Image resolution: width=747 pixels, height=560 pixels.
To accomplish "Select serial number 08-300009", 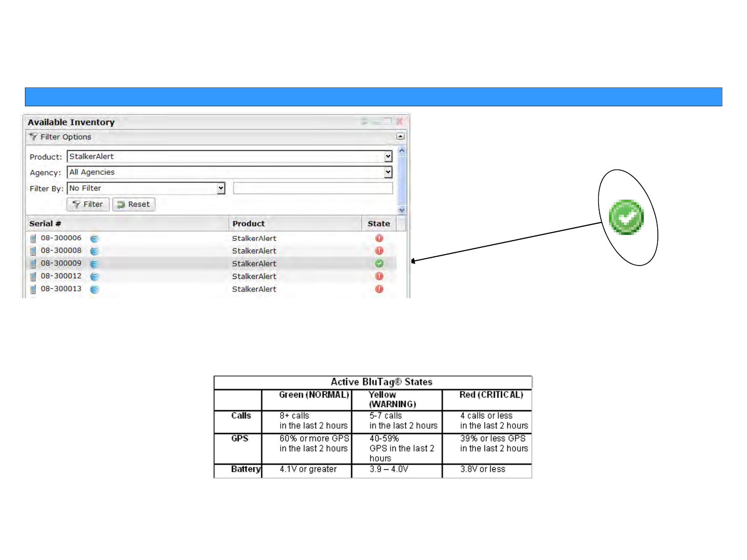I will pyautogui.click(x=61, y=263).
